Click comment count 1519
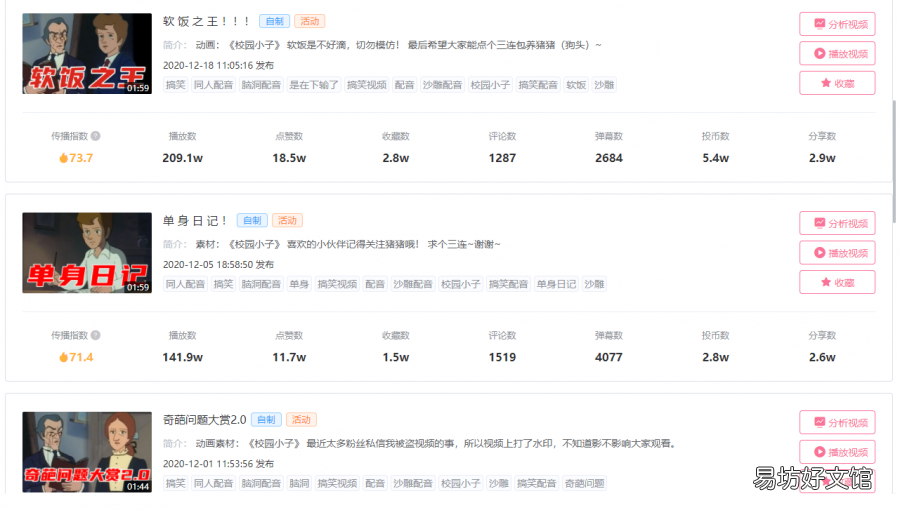Screen dimensions: 900x510 pos(502,357)
